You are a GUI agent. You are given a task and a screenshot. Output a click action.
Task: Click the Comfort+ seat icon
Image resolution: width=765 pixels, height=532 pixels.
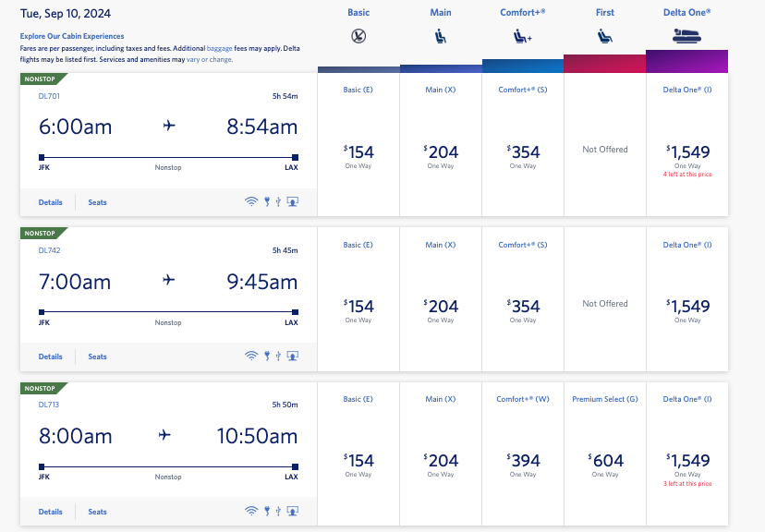(x=523, y=37)
